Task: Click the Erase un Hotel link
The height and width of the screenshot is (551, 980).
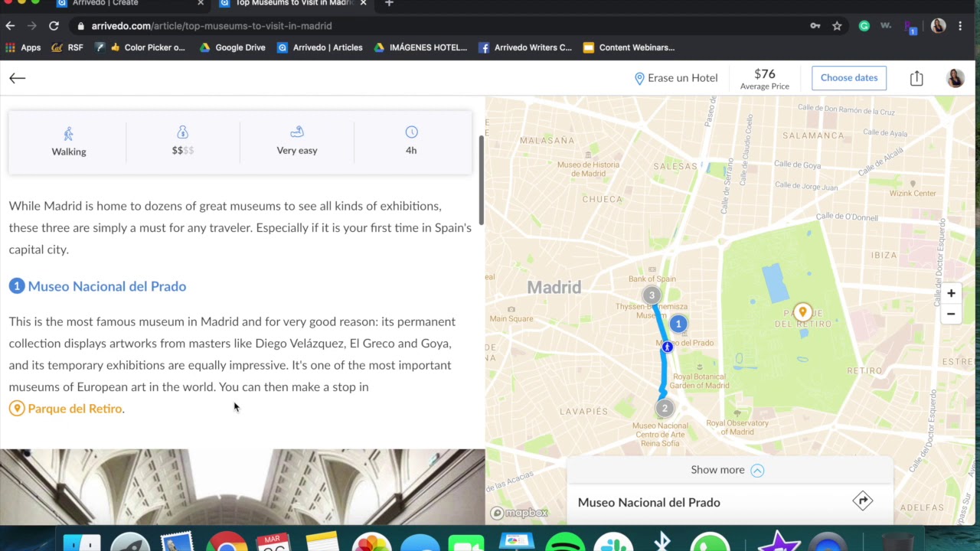Action: point(683,78)
